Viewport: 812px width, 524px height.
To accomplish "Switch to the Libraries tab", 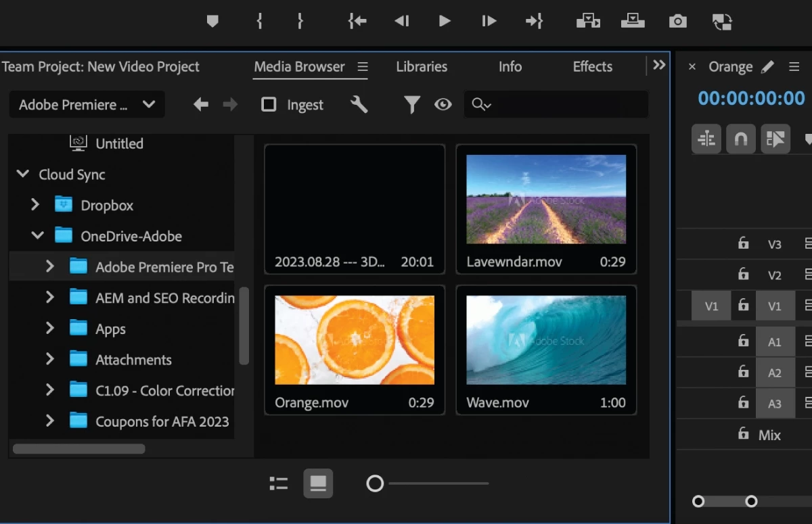I will 422,66.
